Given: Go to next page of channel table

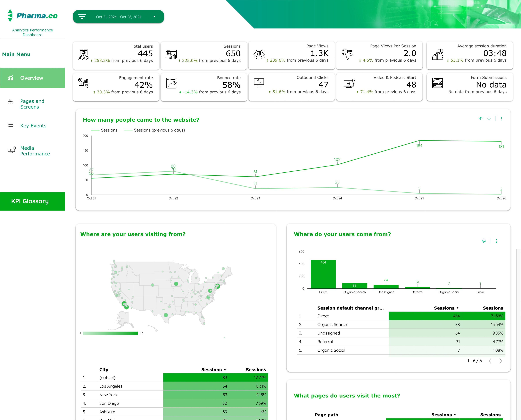Looking at the screenshot, I should click(501, 361).
